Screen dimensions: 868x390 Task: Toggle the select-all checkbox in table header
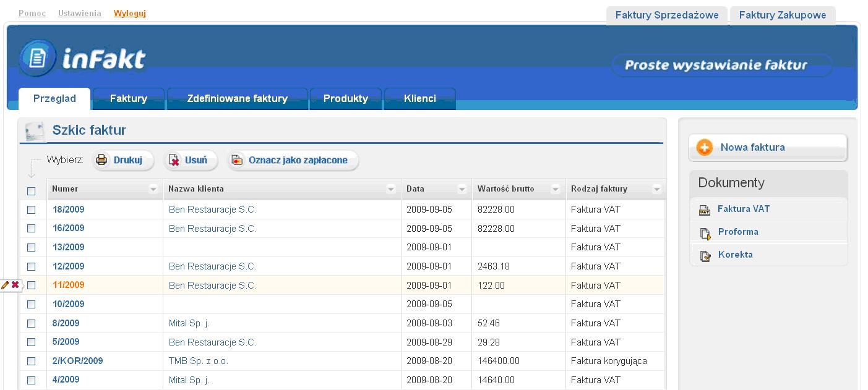32,192
